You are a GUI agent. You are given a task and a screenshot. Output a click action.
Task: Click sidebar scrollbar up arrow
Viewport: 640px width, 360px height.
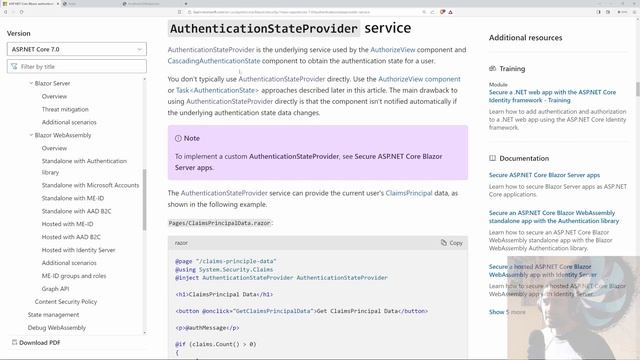(144, 79)
